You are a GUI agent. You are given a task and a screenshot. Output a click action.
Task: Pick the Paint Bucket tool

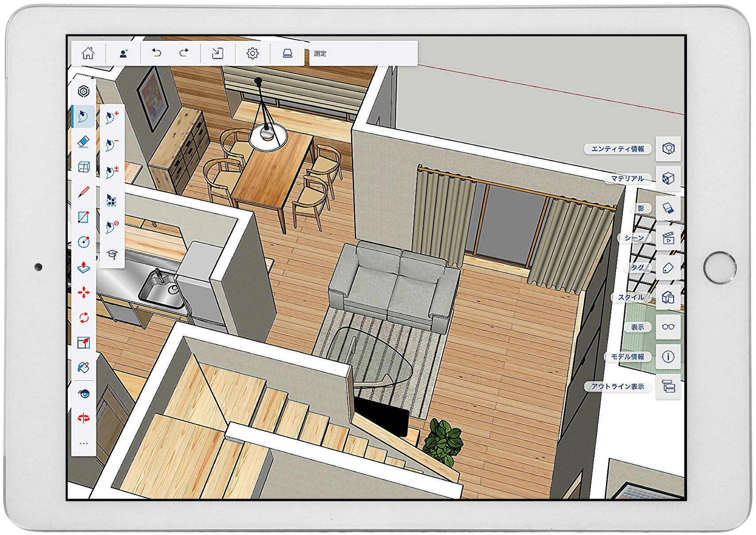83,368
